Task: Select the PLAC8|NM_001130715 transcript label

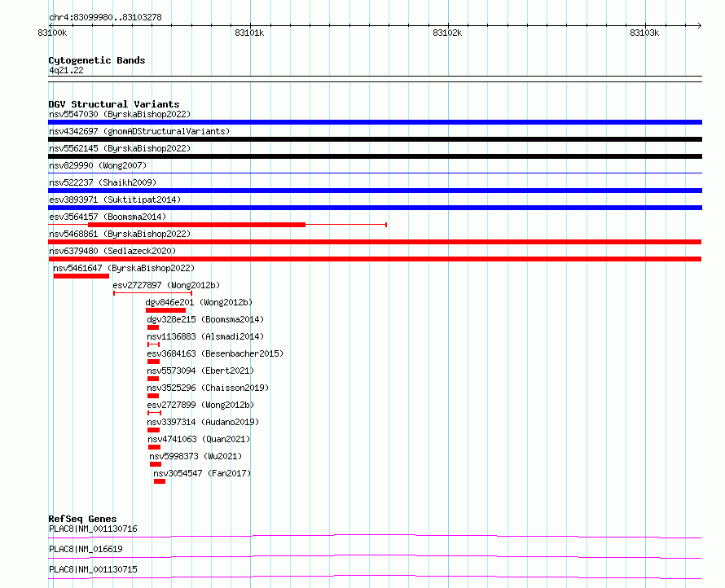Action: tap(93, 569)
